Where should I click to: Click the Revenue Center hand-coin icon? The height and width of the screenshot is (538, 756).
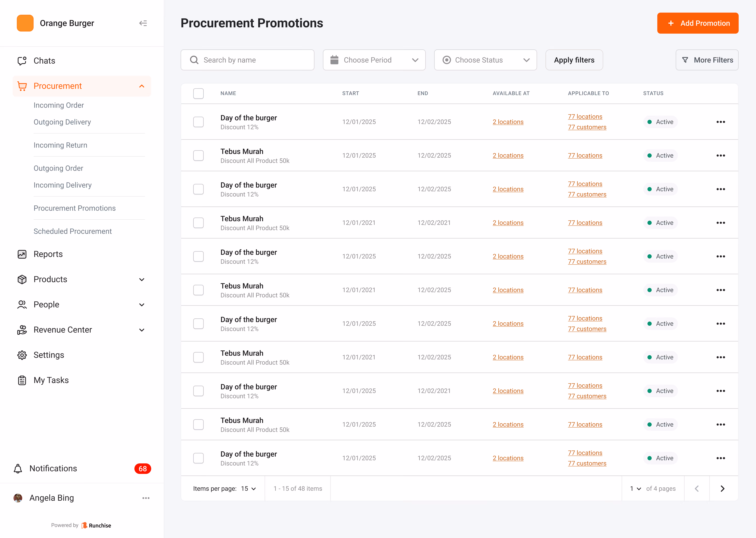tap(22, 330)
